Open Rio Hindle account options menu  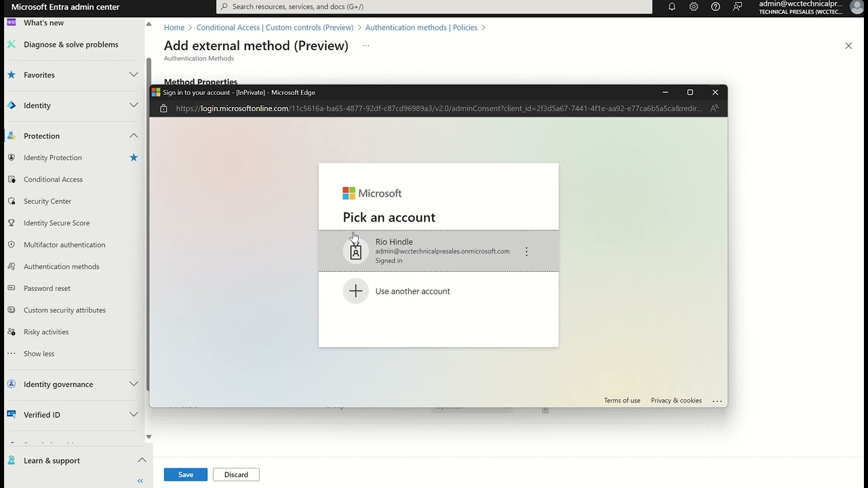pyautogui.click(x=526, y=251)
